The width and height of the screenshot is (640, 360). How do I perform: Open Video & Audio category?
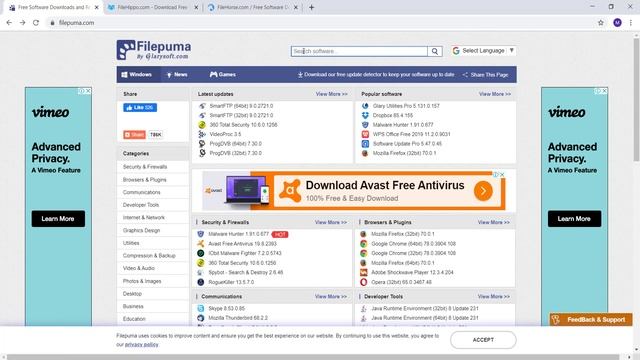coord(138,268)
